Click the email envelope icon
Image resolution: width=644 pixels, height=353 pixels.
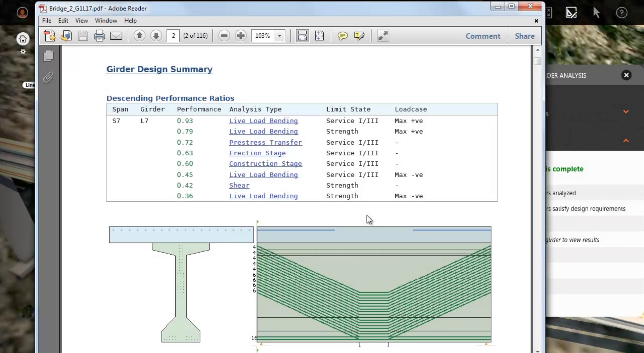pos(116,36)
